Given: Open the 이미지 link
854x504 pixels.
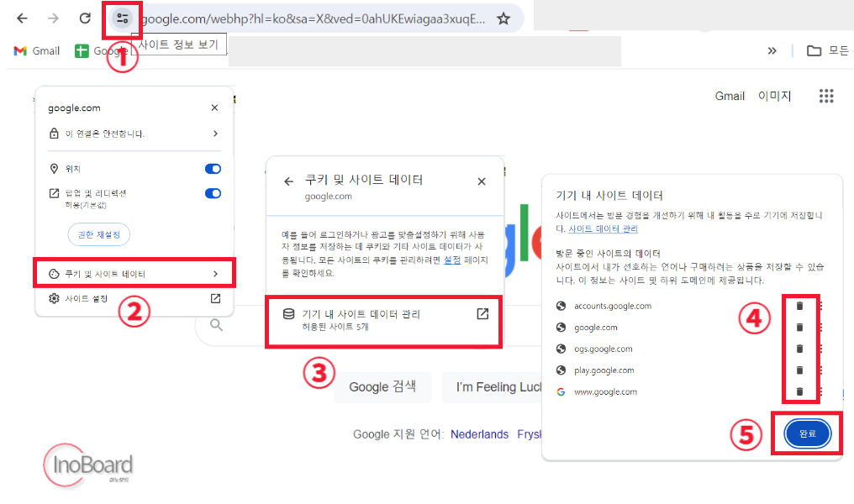Looking at the screenshot, I should [774, 97].
